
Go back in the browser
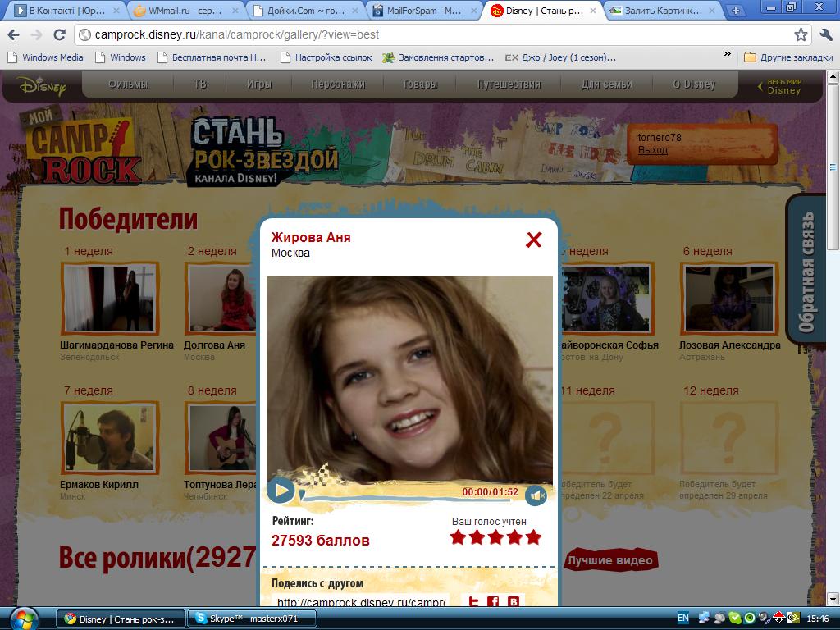pos(13,34)
